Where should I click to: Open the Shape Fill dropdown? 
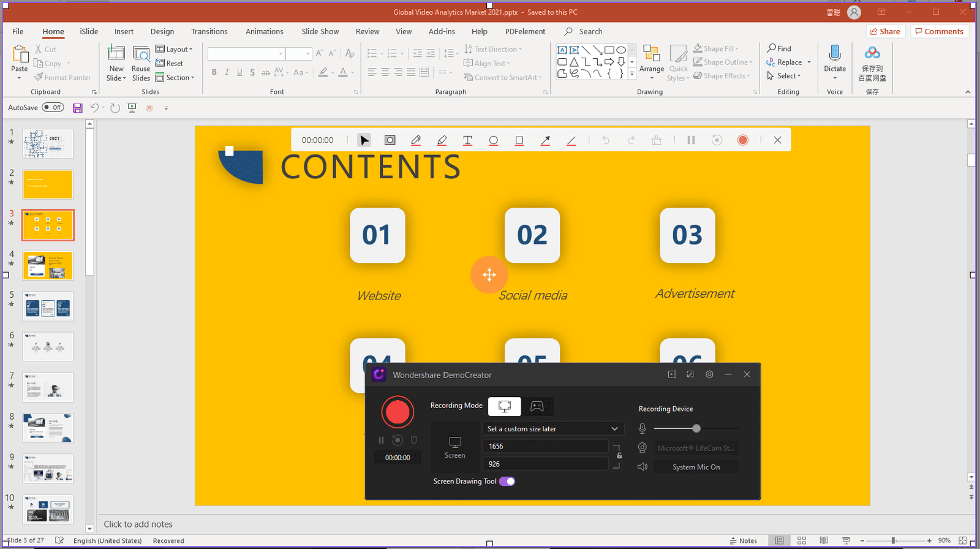(x=716, y=48)
